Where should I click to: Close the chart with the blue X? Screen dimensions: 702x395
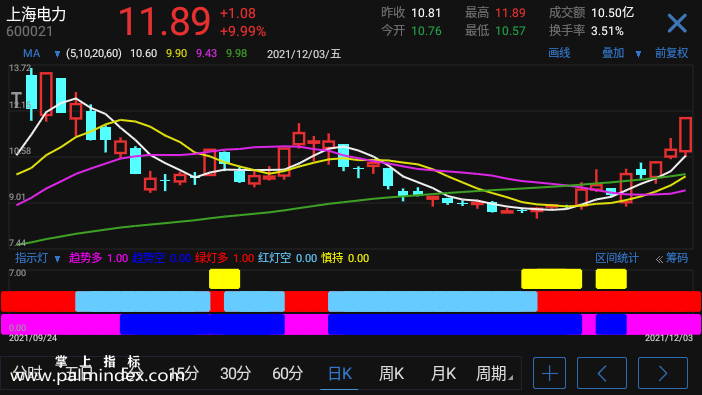(x=677, y=23)
